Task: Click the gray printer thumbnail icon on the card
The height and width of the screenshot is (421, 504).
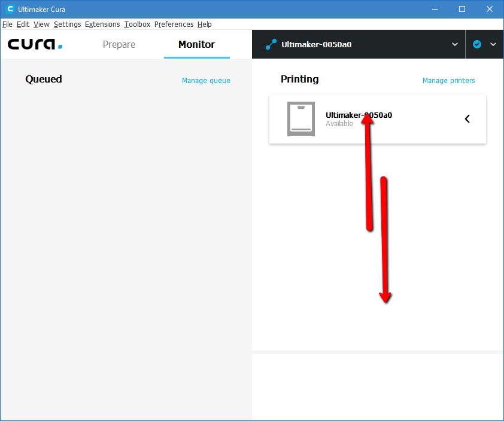Action: 300,118
